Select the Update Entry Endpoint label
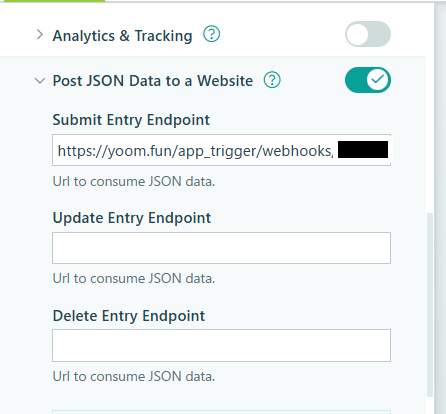The width and height of the screenshot is (446, 414). pyautogui.click(x=132, y=218)
